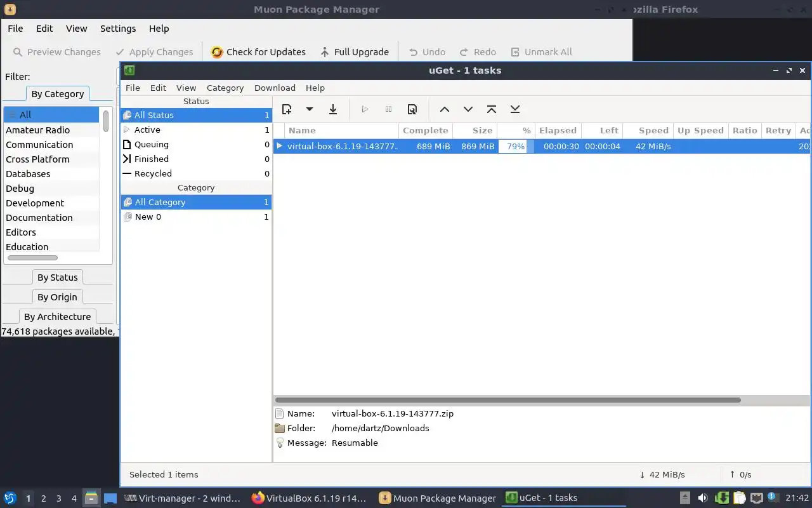The image size is (812, 508).
Task: Click volume icon in system tray
Action: click(x=702, y=498)
